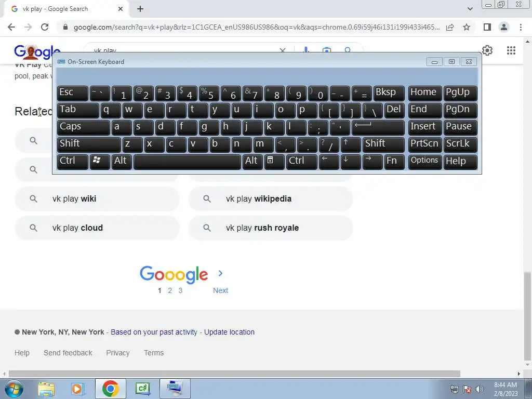This screenshot has width=532, height=399.
Task: Tap the right arrow key on keyboard
Action: coord(373,162)
